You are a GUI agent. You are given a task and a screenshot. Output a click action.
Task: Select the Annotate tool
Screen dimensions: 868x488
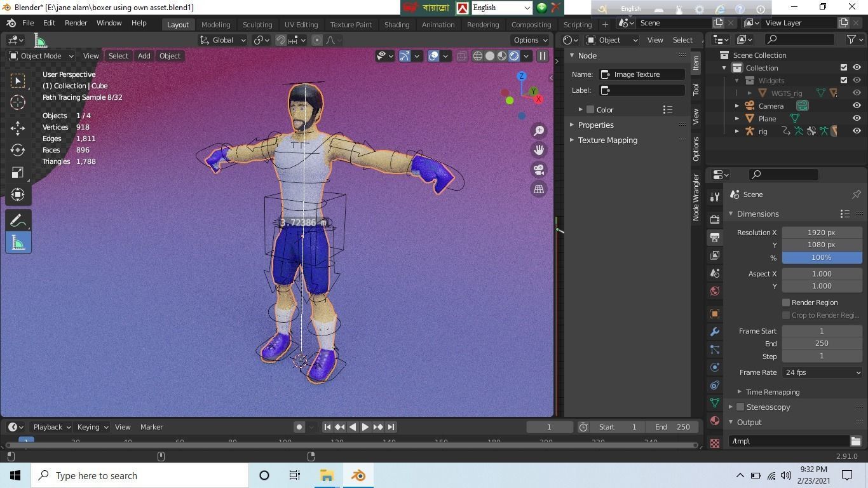click(x=18, y=220)
